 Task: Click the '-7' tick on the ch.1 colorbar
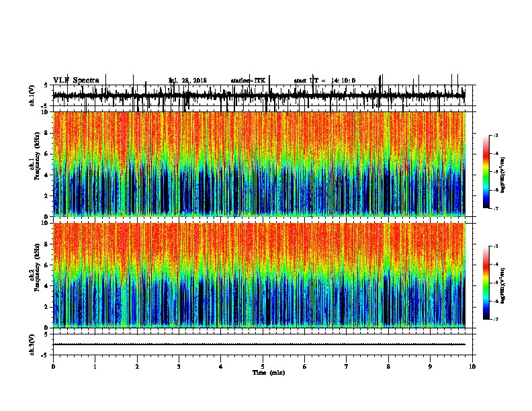[495, 208]
